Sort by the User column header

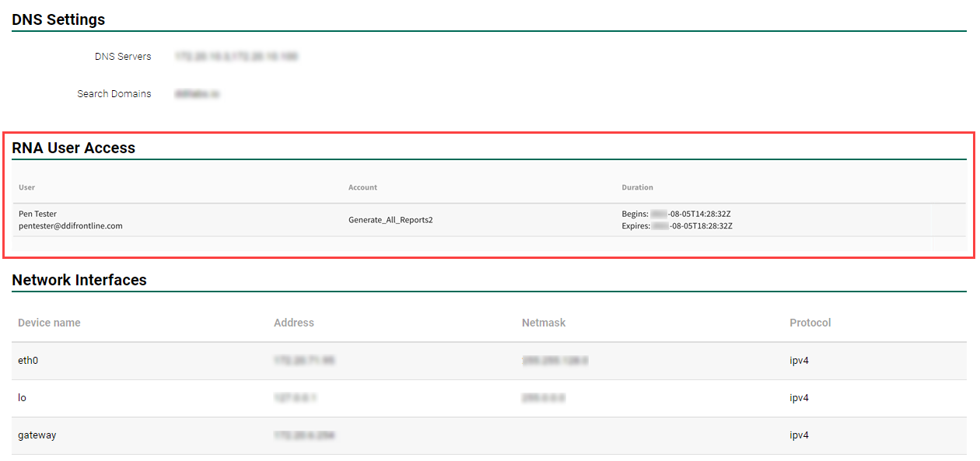tap(26, 187)
